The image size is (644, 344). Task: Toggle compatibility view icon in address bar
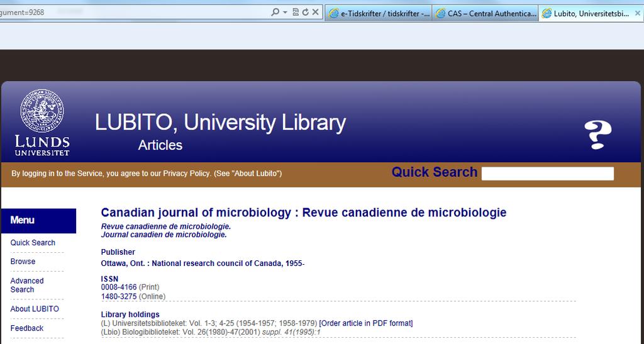click(296, 13)
